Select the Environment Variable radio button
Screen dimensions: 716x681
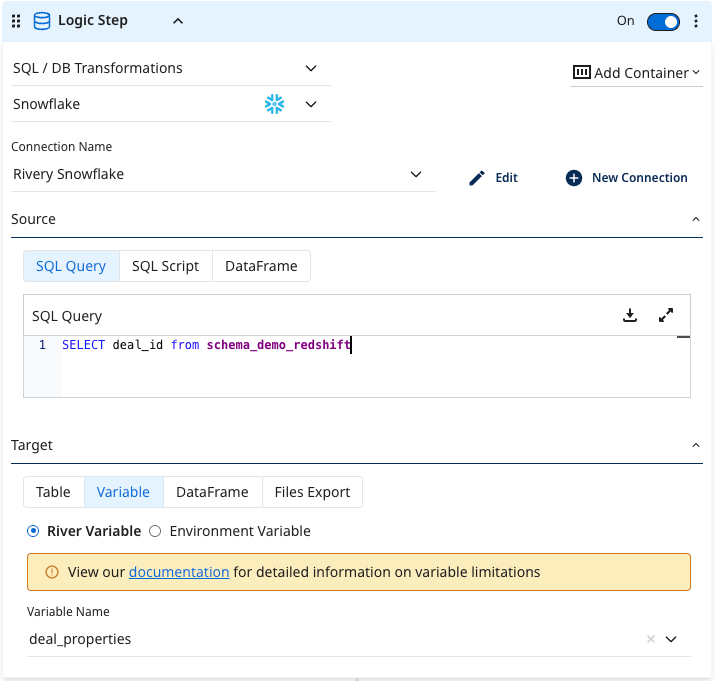pos(155,531)
